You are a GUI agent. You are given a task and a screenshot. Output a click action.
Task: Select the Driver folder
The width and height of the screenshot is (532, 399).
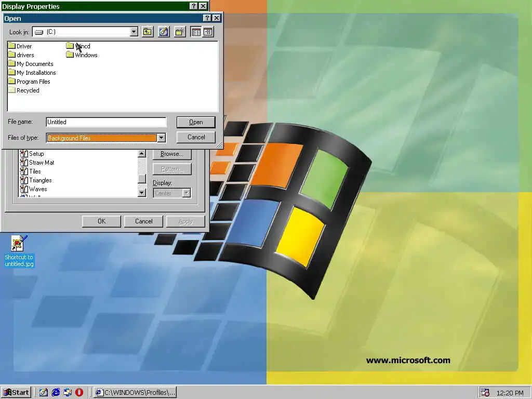coord(20,46)
